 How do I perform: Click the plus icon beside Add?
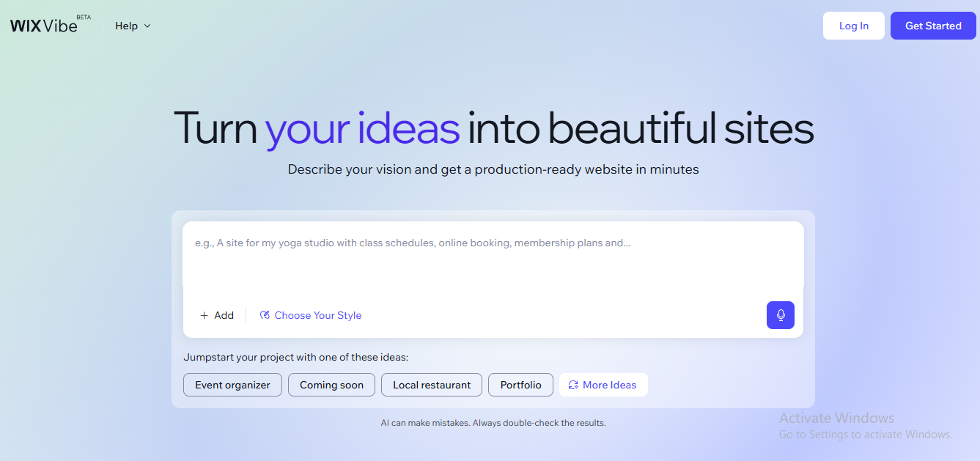pos(204,315)
